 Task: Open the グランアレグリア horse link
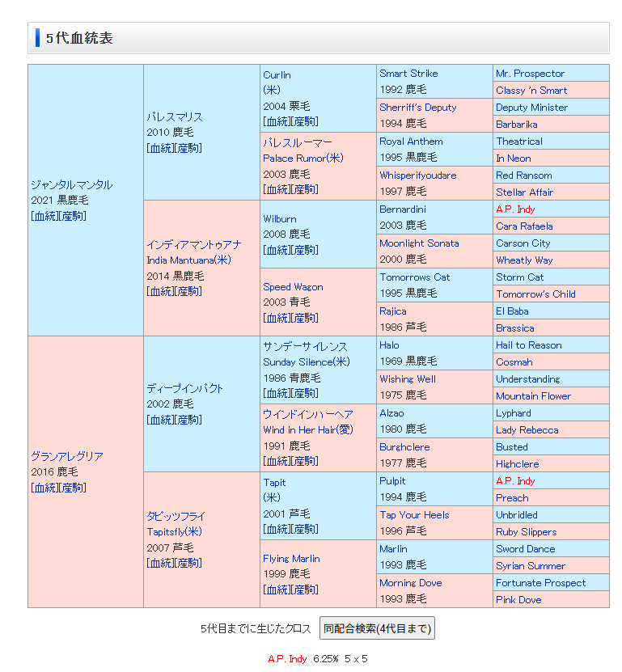[67, 457]
